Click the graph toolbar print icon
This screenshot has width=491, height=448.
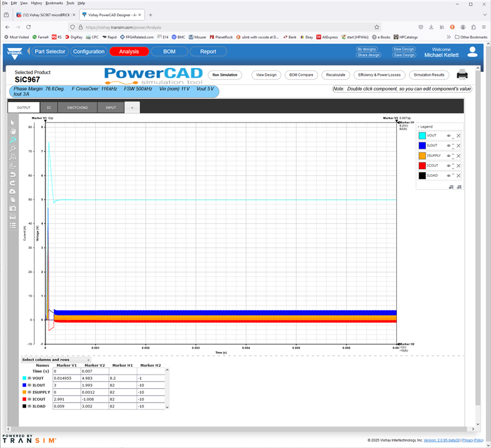[x=12, y=217]
